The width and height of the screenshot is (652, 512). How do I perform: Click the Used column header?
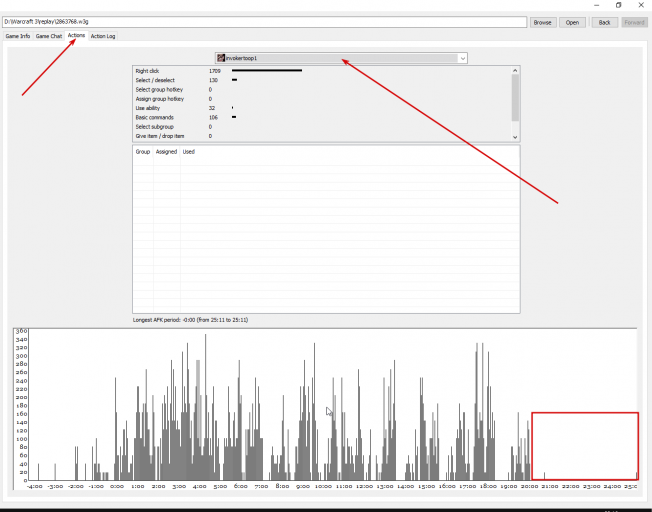point(189,152)
